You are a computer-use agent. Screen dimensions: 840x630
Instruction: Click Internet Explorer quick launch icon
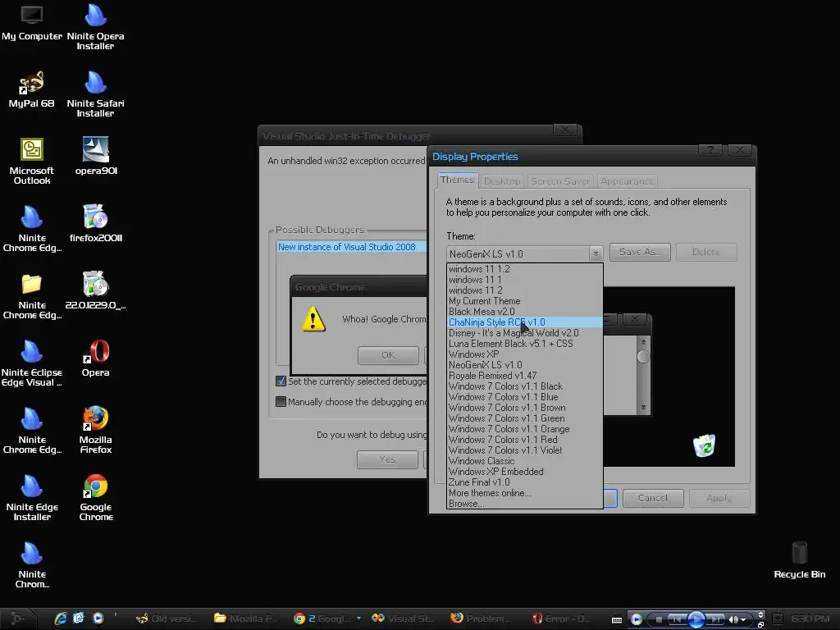61,619
